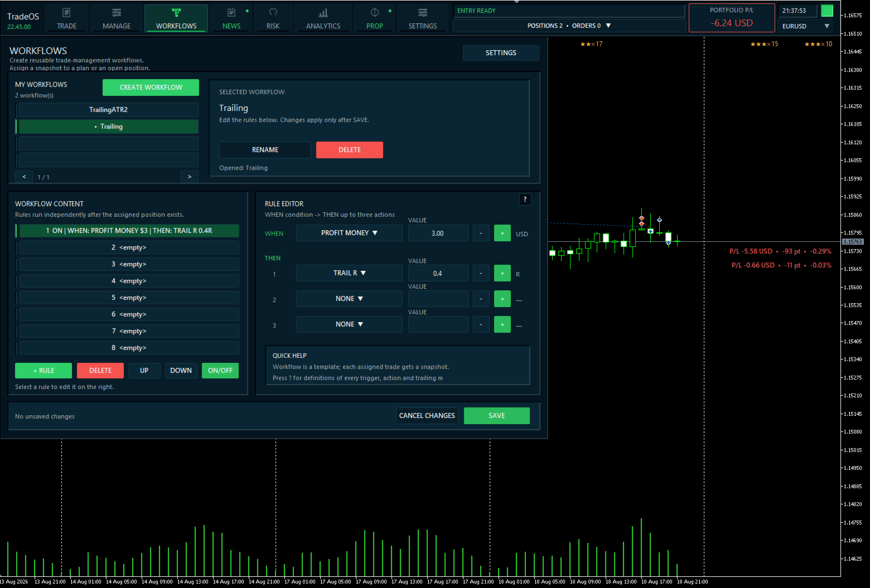Viewport: 870px width, 588px height.
Task: Delete the selected rule
Action: click(100, 371)
